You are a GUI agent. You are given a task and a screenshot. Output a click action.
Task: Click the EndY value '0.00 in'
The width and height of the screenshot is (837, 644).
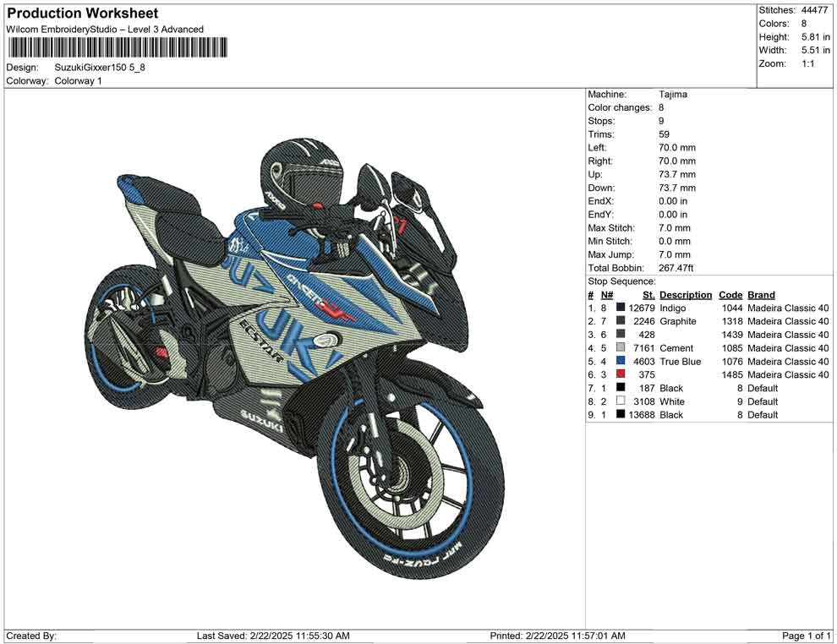point(673,215)
